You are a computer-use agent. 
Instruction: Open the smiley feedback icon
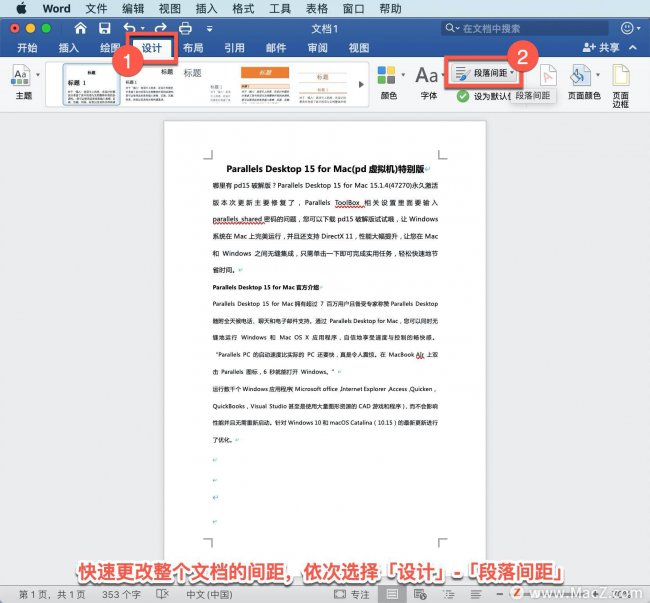pyautogui.click(x=627, y=28)
